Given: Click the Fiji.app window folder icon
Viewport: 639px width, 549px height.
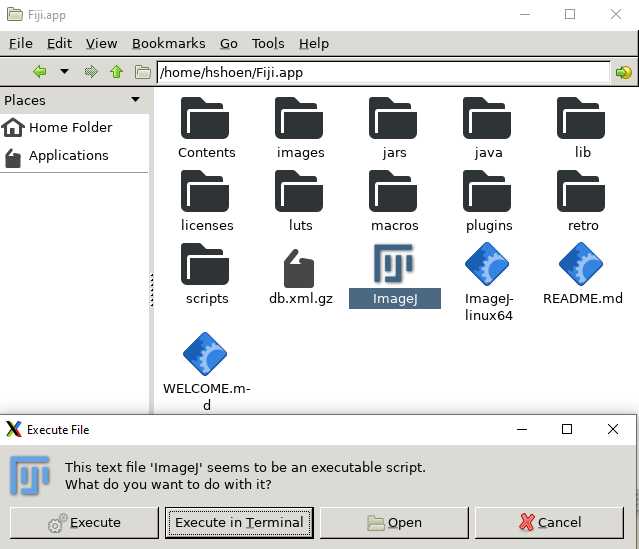Looking at the screenshot, I should [15, 14].
